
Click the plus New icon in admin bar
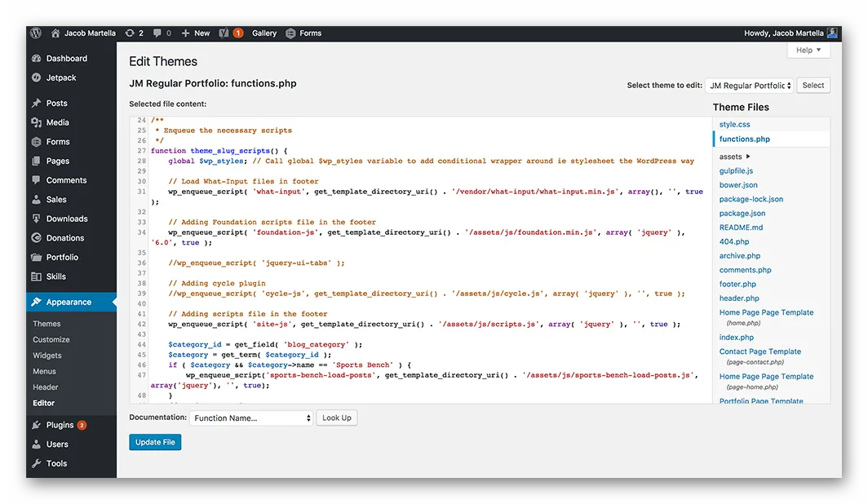coord(185,33)
